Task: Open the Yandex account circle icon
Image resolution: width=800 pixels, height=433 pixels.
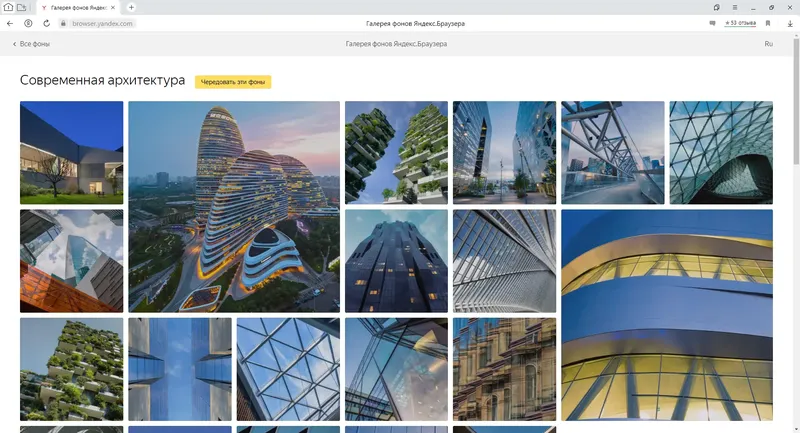Action: [28, 23]
